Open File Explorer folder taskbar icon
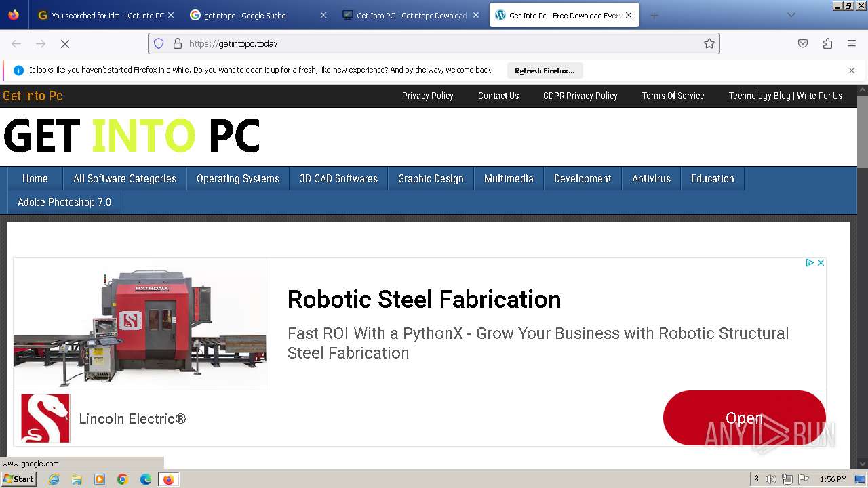 [77, 479]
